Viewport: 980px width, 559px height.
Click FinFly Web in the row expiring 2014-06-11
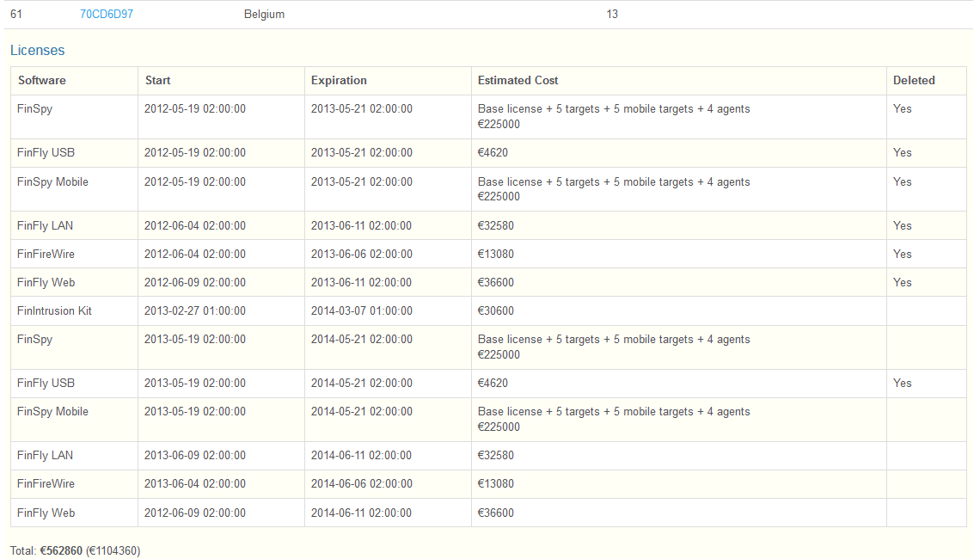(46, 513)
